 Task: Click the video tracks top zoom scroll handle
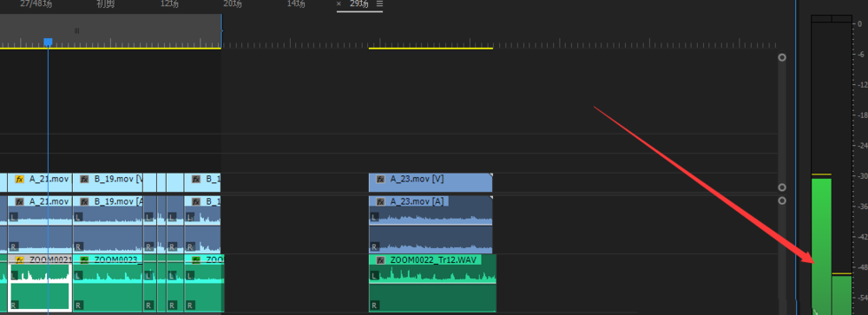pos(782,57)
